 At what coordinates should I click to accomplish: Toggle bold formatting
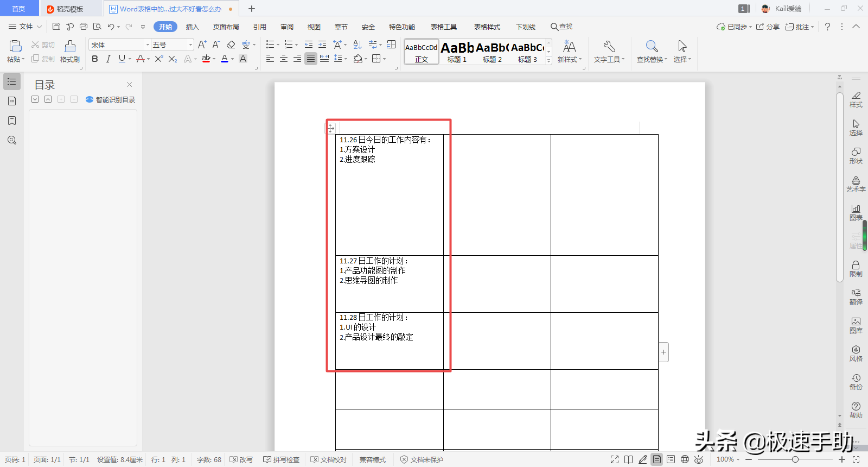95,59
